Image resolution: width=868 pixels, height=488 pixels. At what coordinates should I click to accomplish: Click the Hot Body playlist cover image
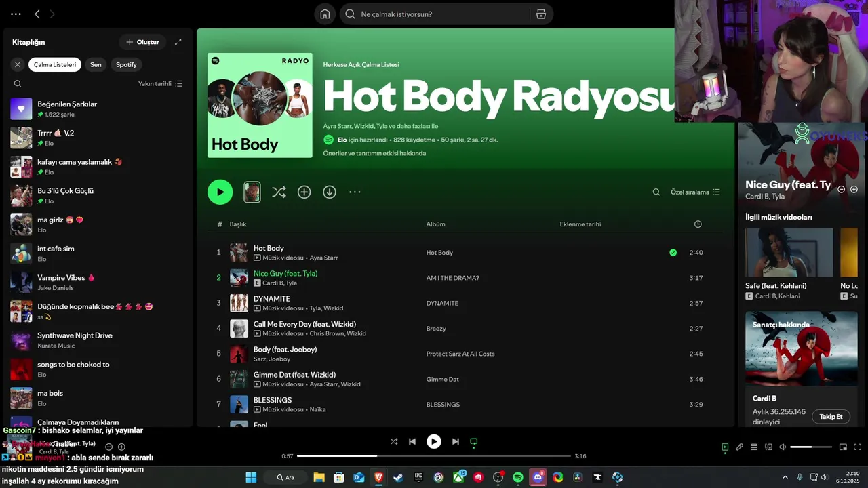point(260,105)
